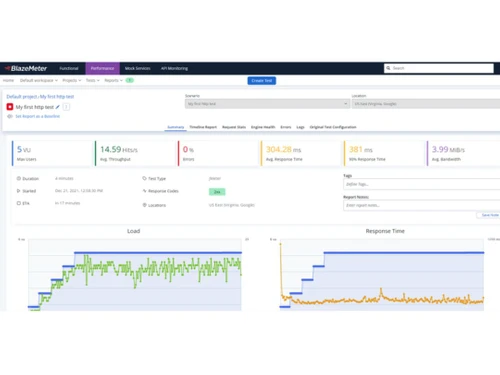Click the Duration clock icon
500x375 pixels.
point(19,178)
